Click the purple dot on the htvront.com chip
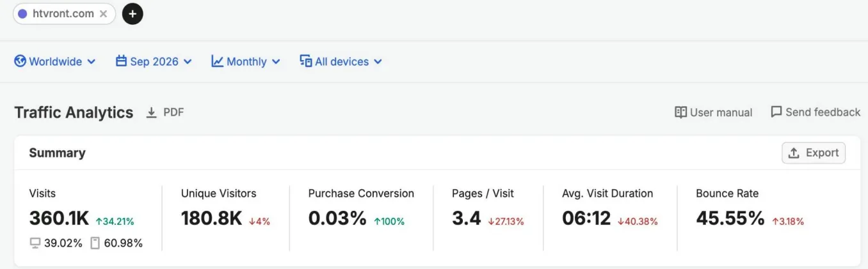 click(x=22, y=13)
